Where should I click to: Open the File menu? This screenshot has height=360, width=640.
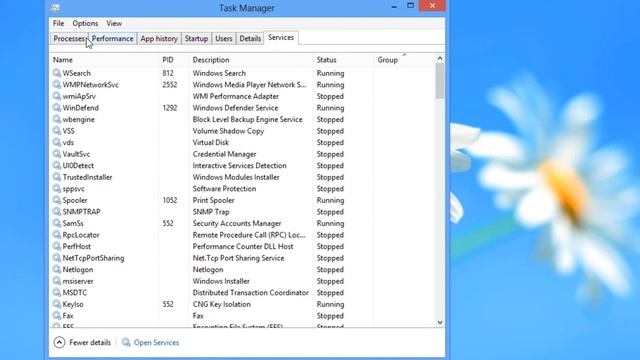pyautogui.click(x=58, y=23)
